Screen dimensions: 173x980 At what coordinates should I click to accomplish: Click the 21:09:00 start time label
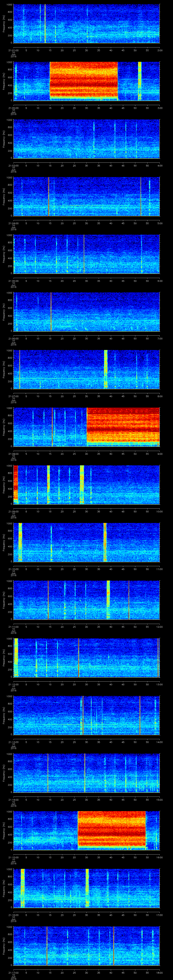[13, 511]
